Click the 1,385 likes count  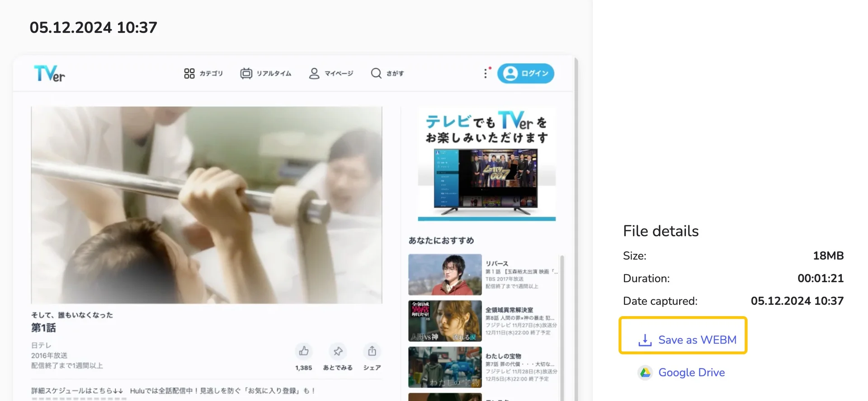[x=304, y=368]
